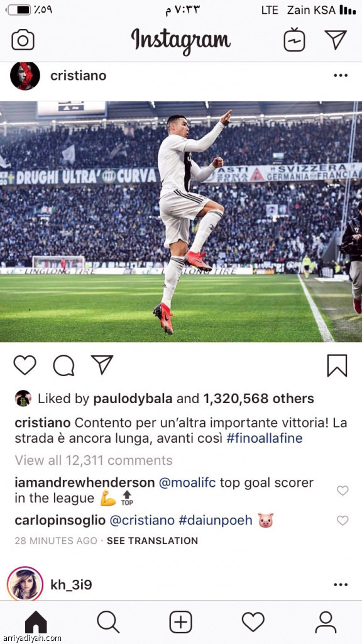362x644 pixels.
Task: Open the camera icon in top bar
Action: pyautogui.click(x=23, y=40)
